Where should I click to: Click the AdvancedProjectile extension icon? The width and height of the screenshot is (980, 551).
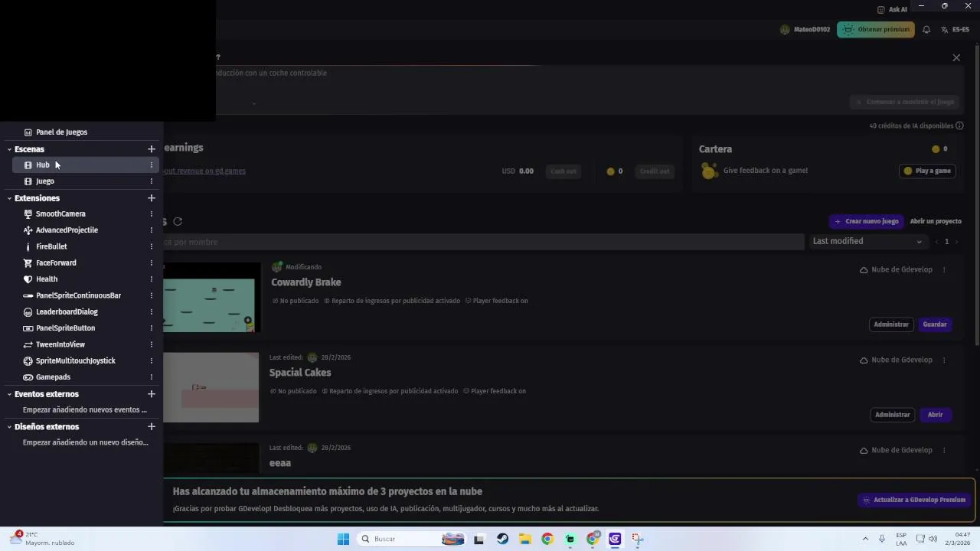pyautogui.click(x=28, y=230)
